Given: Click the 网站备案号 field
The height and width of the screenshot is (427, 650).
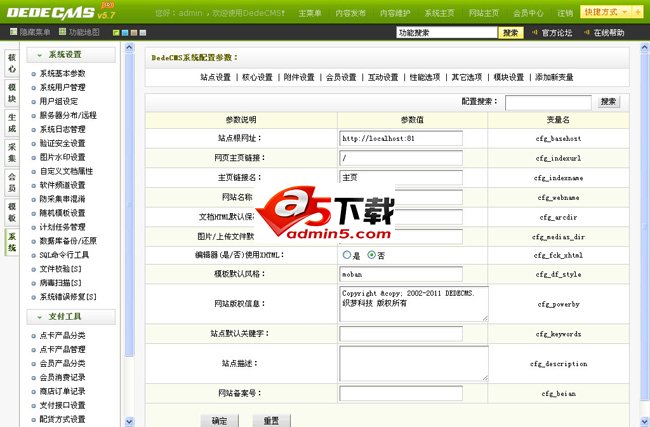Looking at the screenshot, I should [x=401, y=393].
